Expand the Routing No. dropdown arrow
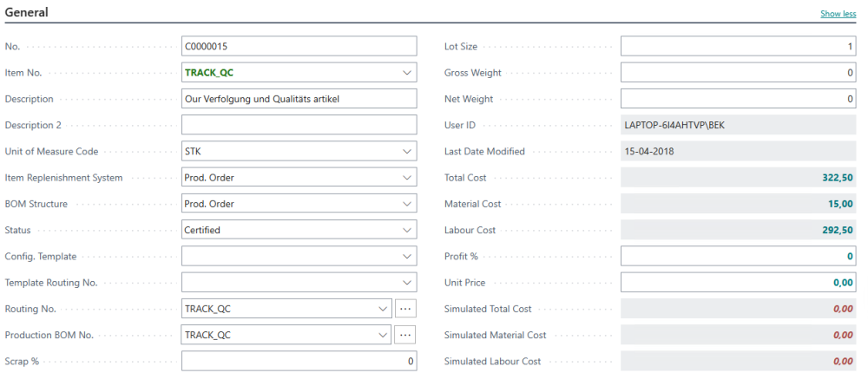 pyautogui.click(x=383, y=309)
